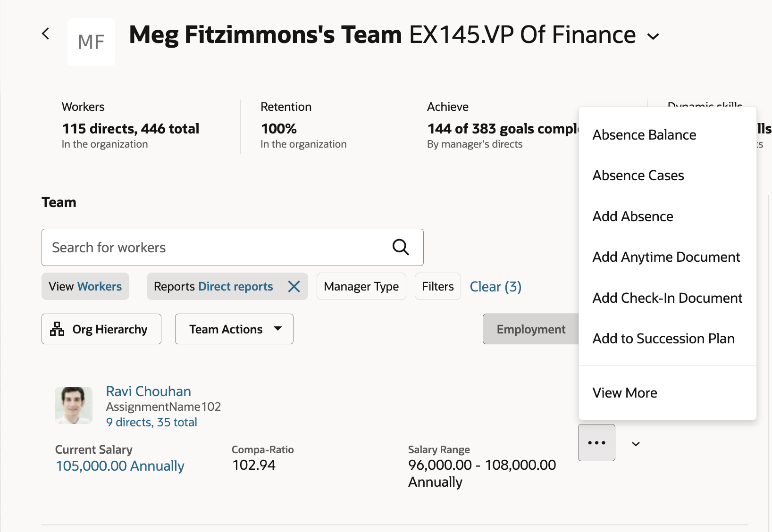
Task: Click the search magnifier icon
Action: click(x=401, y=247)
